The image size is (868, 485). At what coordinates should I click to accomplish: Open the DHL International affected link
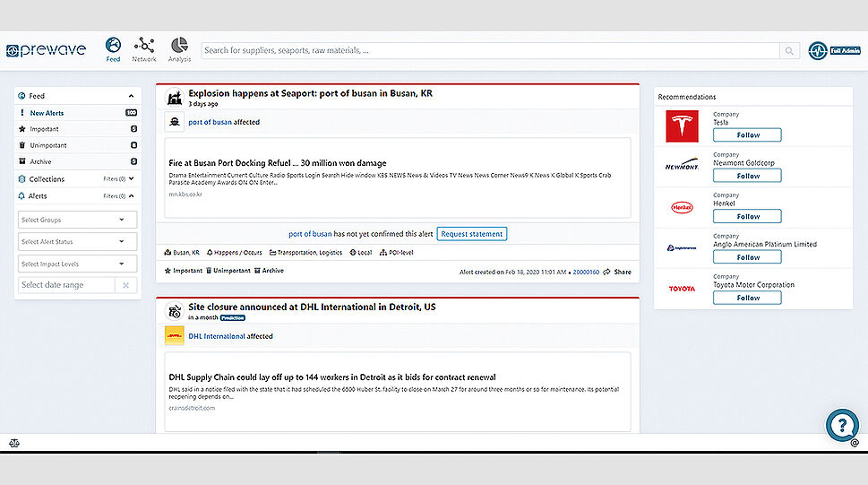[x=217, y=336]
